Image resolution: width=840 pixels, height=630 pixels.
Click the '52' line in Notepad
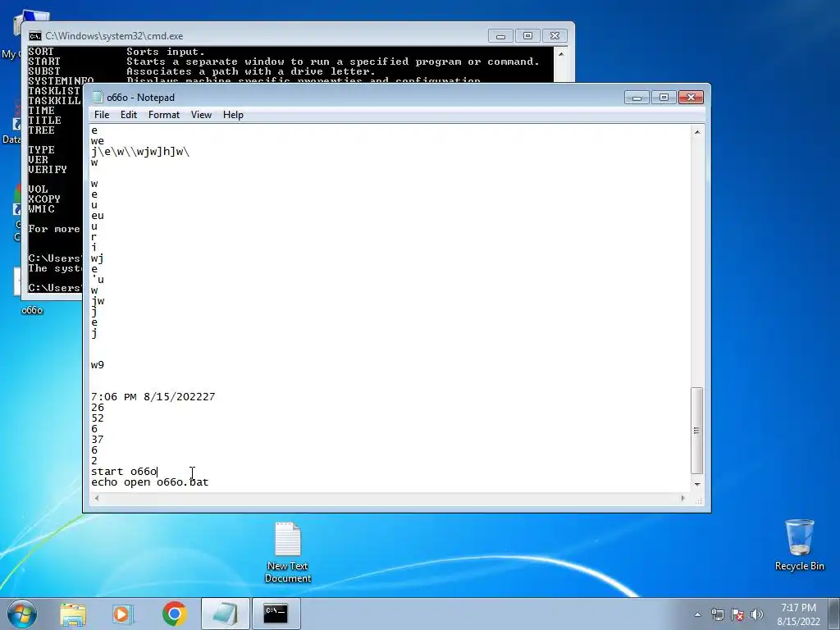(98, 418)
